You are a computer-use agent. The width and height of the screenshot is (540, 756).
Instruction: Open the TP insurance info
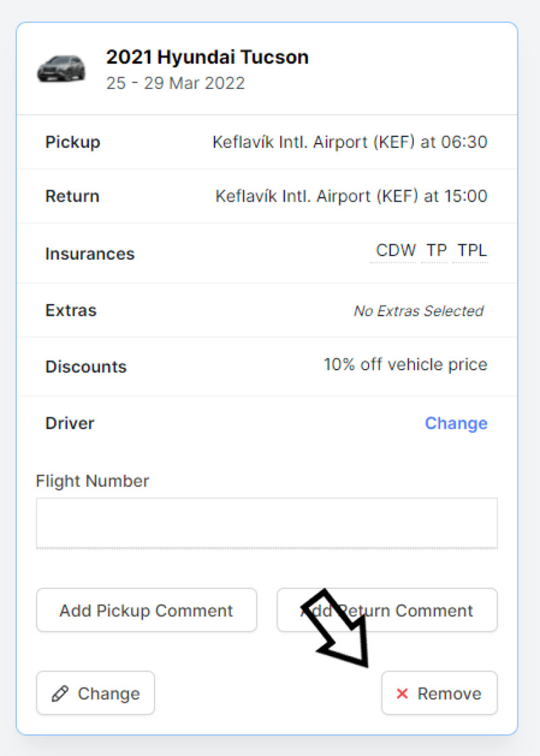pyautogui.click(x=436, y=250)
